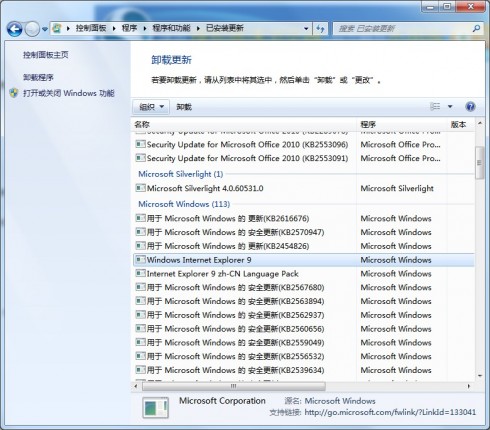The width and height of the screenshot is (490, 430).
Task: Select 程序和功能 in the breadcrumb path
Action: tap(171, 28)
